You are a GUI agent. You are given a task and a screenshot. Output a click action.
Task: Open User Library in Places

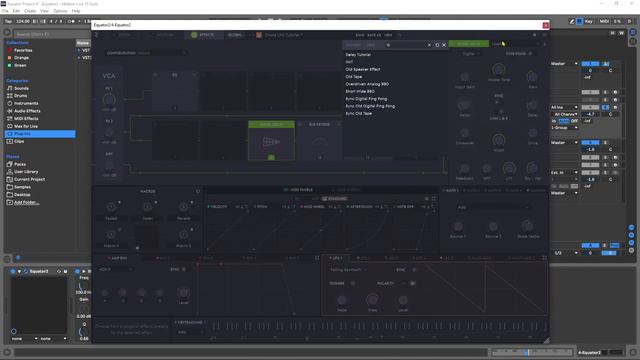tap(26, 172)
